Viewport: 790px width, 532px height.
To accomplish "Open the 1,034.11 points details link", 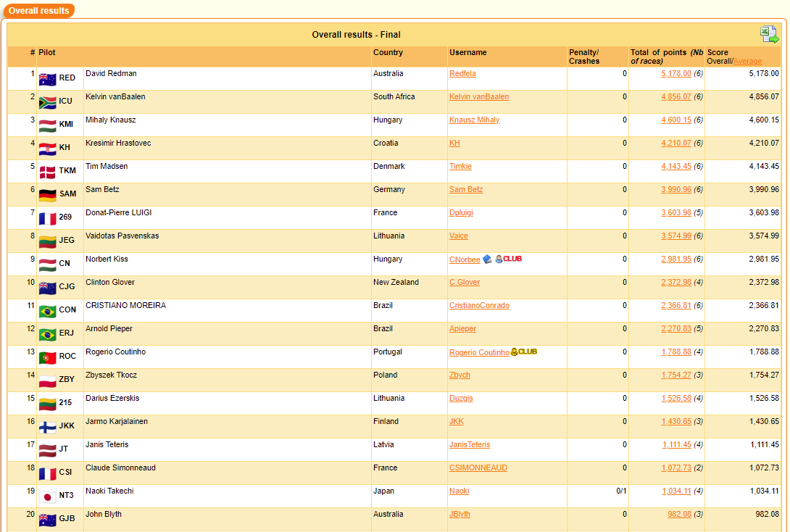I will (x=677, y=491).
